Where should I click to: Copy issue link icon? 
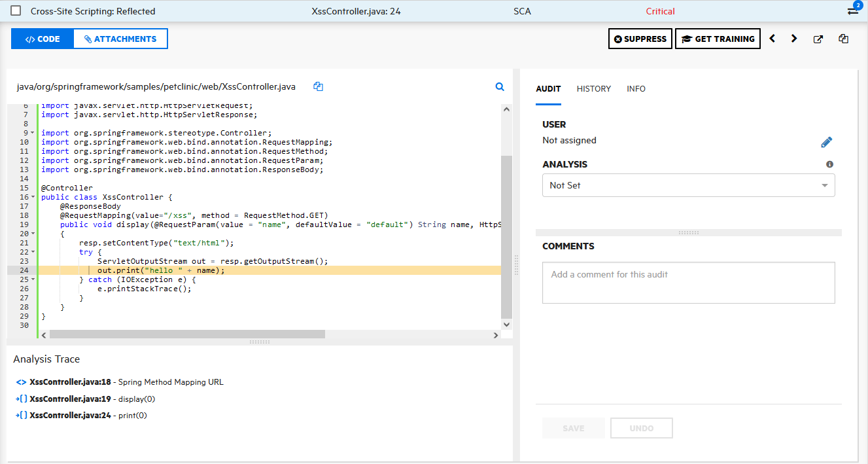[x=843, y=39]
